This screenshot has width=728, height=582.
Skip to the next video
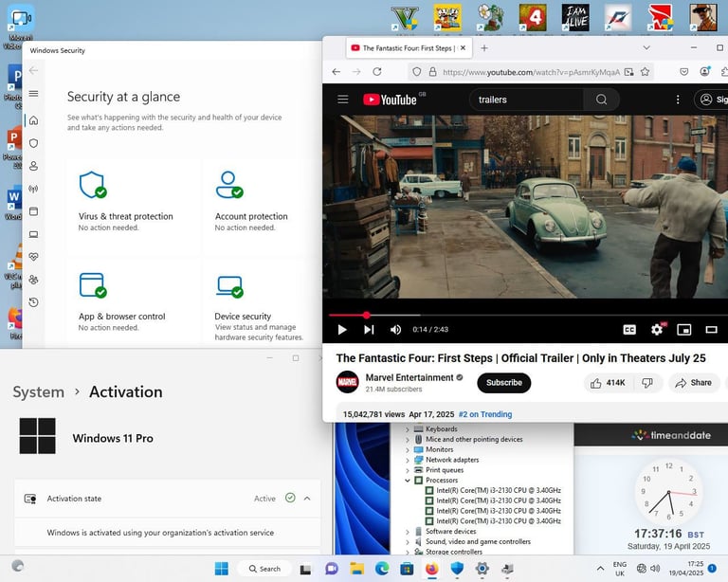click(369, 330)
